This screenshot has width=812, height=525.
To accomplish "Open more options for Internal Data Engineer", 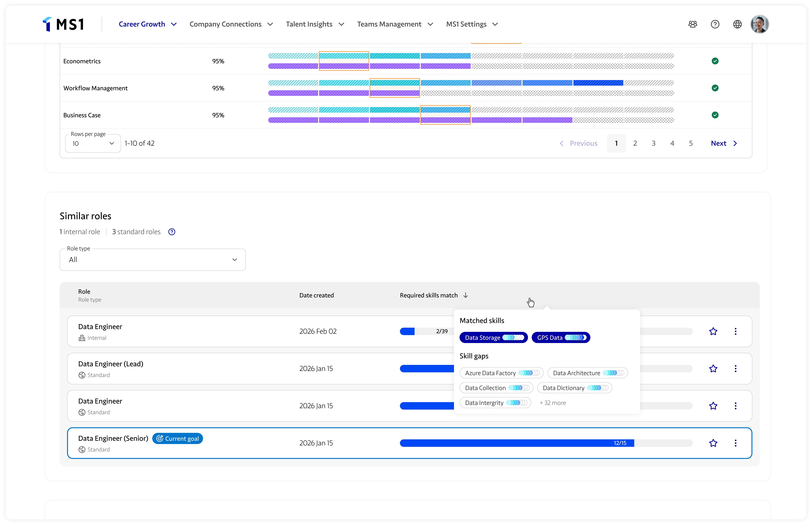I will pyautogui.click(x=736, y=331).
